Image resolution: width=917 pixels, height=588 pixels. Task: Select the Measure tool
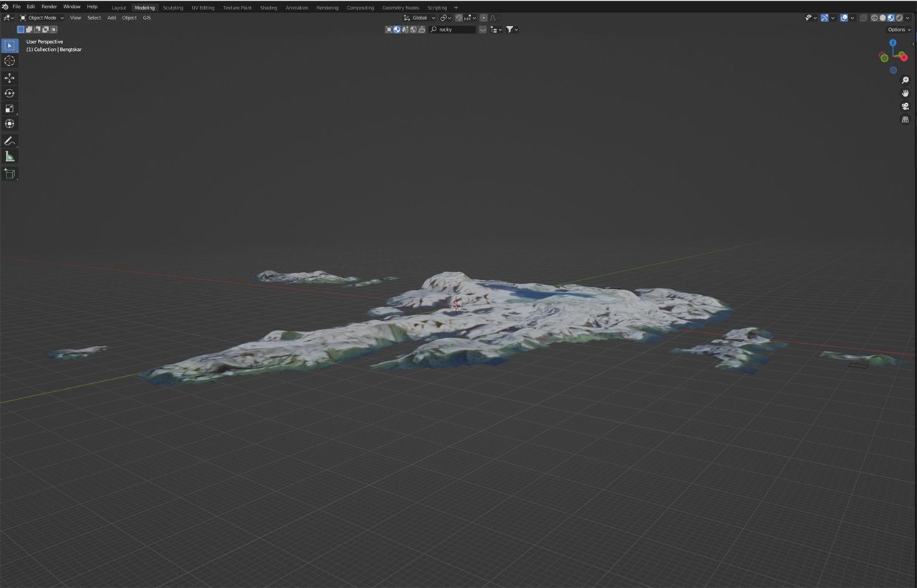coord(9,156)
